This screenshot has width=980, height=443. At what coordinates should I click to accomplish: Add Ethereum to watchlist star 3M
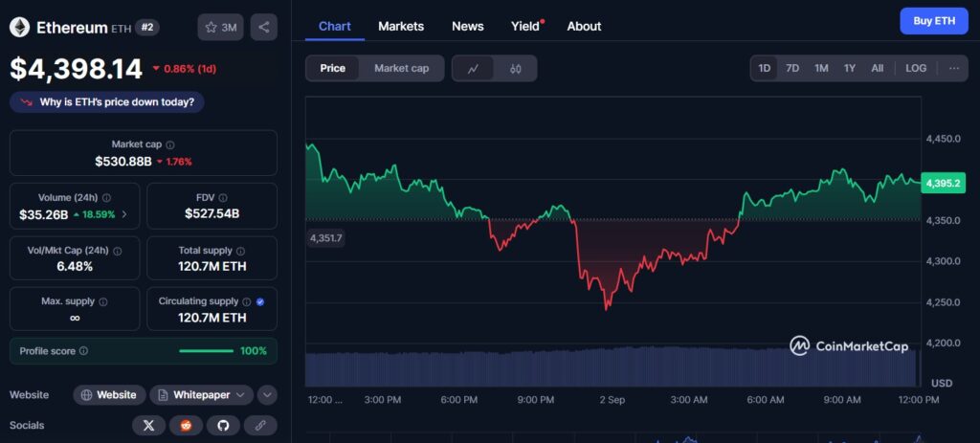[221, 27]
